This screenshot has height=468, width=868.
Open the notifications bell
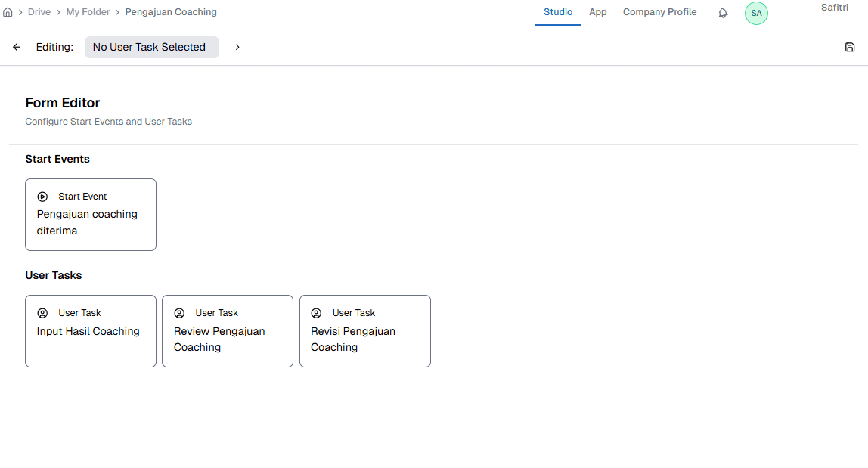723,13
